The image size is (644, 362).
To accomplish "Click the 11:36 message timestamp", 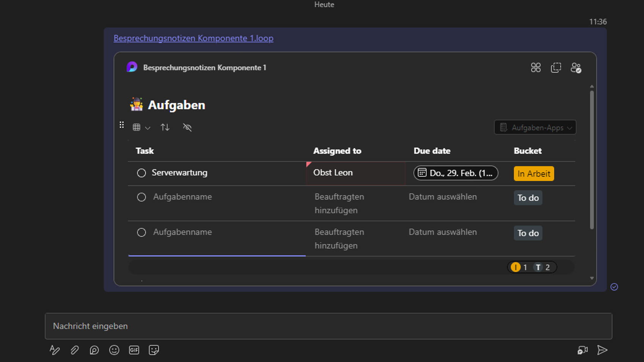I will coord(598,22).
